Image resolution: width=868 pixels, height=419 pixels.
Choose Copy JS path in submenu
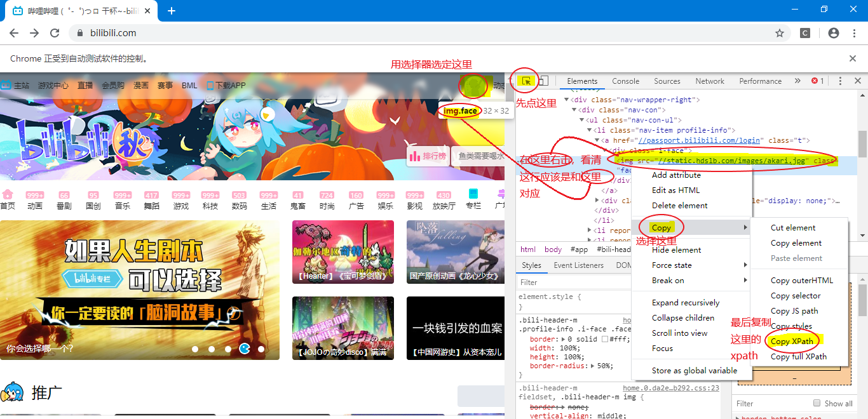point(794,311)
